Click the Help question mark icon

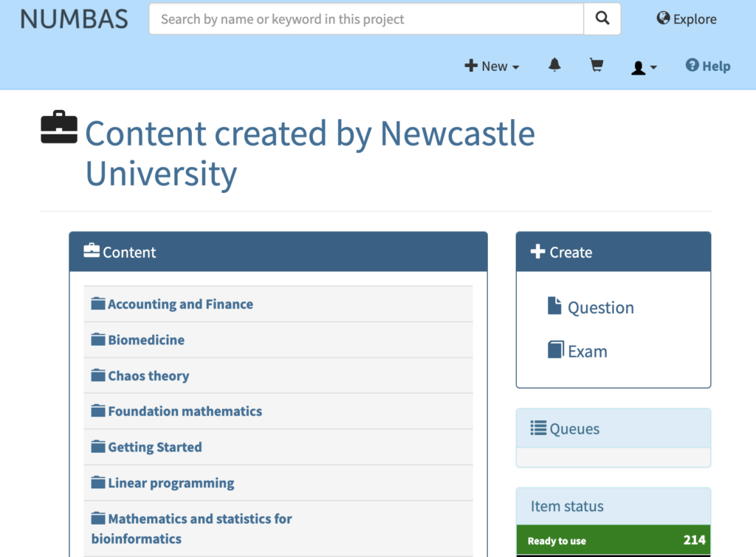(692, 65)
